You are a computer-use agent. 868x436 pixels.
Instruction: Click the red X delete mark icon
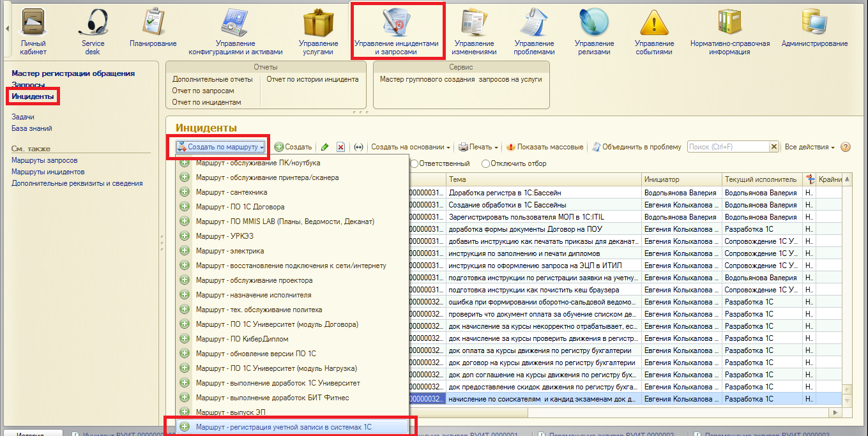(340, 147)
